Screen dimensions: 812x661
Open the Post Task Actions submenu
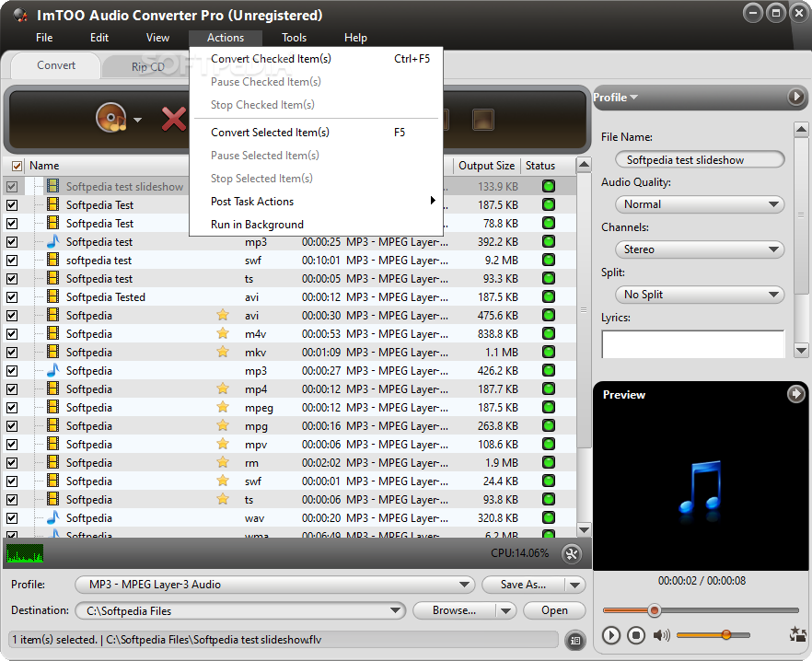click(x=317, y=201)
